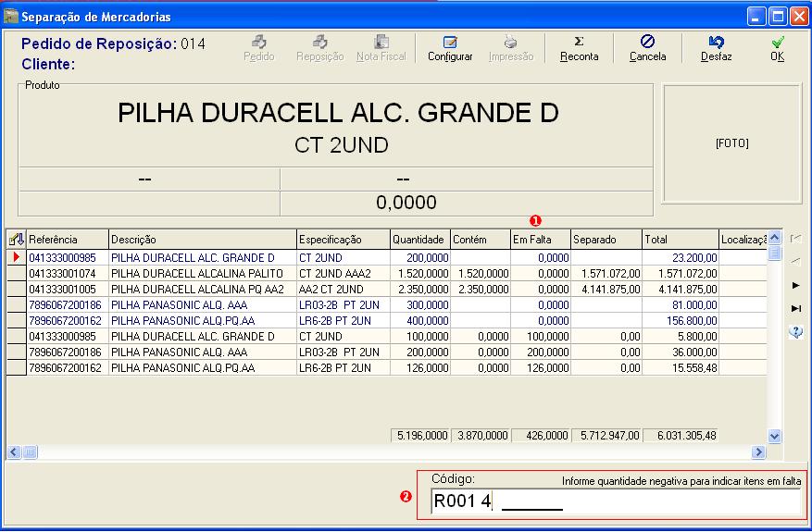Minimize the Separação de Mercadorias window
812x532 pixels.
pyautogui.click(x=756, y=16)
